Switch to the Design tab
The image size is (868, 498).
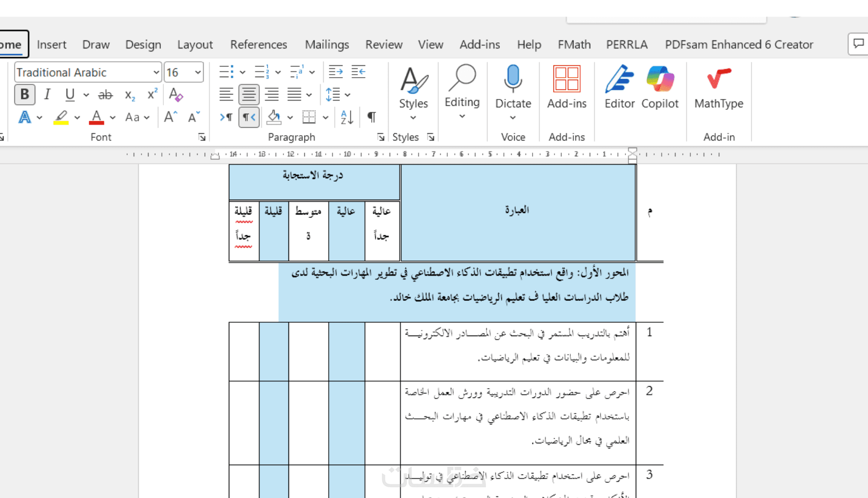pos(143,44)
